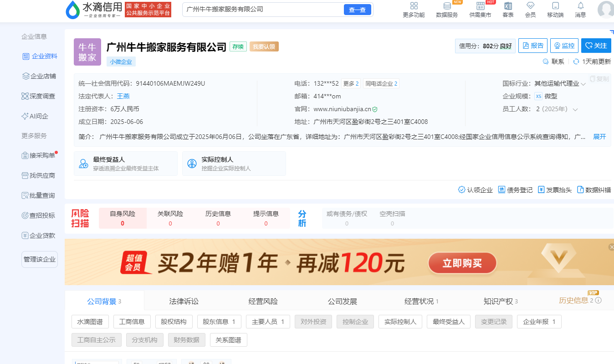Open 批量查询 in sidebar

tap(39, 195)
